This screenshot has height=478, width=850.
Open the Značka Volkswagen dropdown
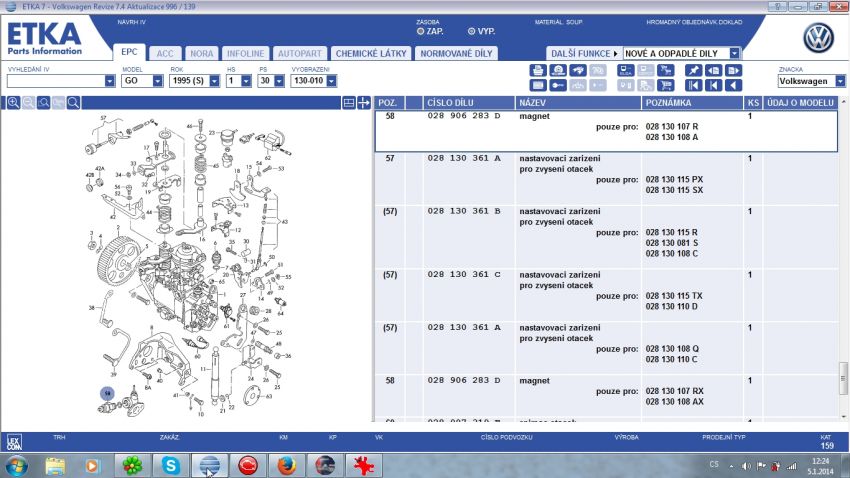point(840,81)
